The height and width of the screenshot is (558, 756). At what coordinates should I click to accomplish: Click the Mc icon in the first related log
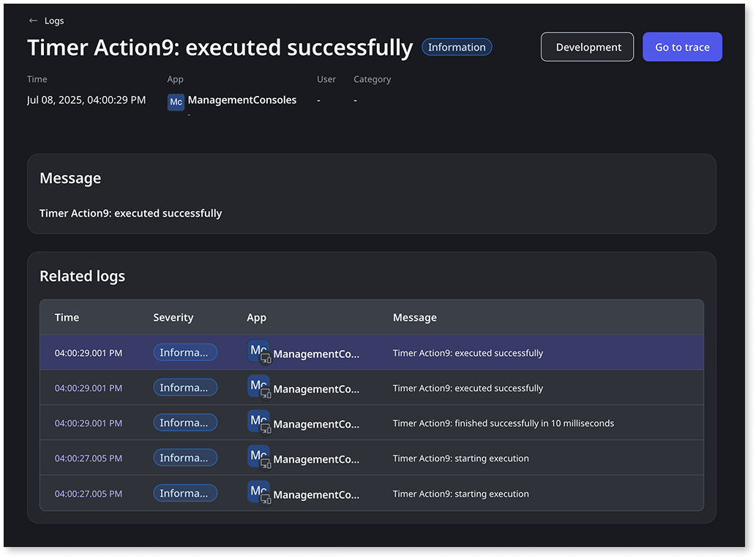point(258,351)
